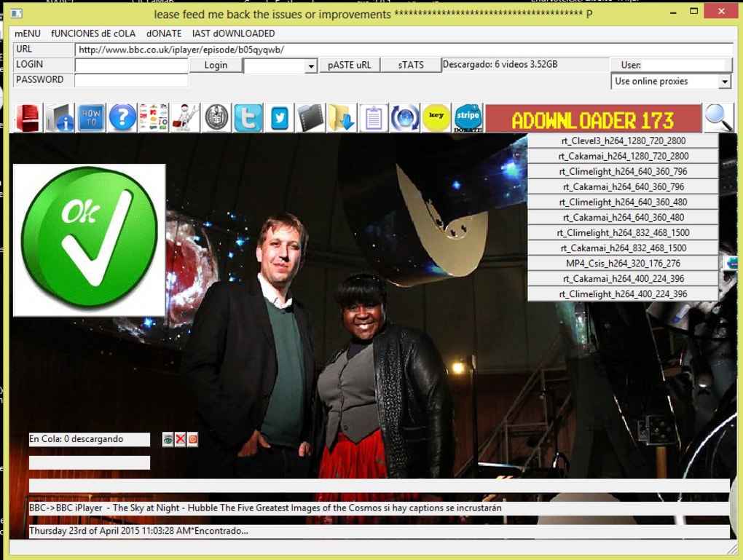Open the fUNCIONES dE cOLA menu
Screen dimensions: 743x560
click(x=93, y=33)
